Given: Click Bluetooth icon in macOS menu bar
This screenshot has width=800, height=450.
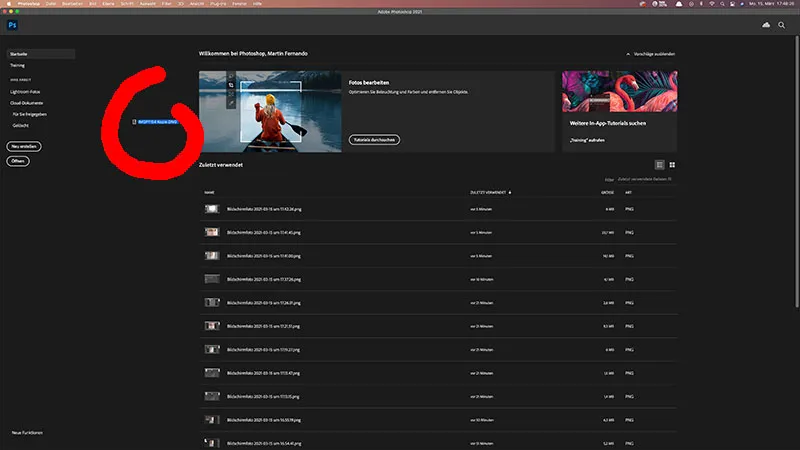Looking at the screenshot, I should [x=701, y=4].
